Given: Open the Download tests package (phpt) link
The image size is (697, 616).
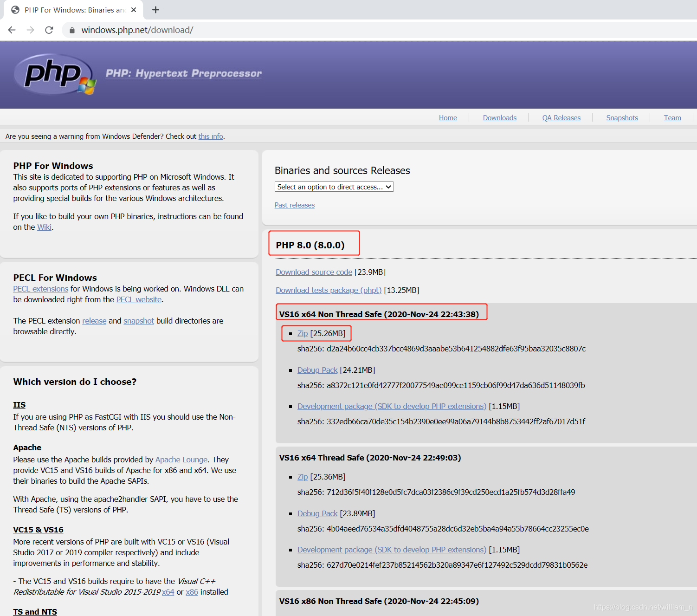Looking at the screenshot, I should [x=328, y=290].
